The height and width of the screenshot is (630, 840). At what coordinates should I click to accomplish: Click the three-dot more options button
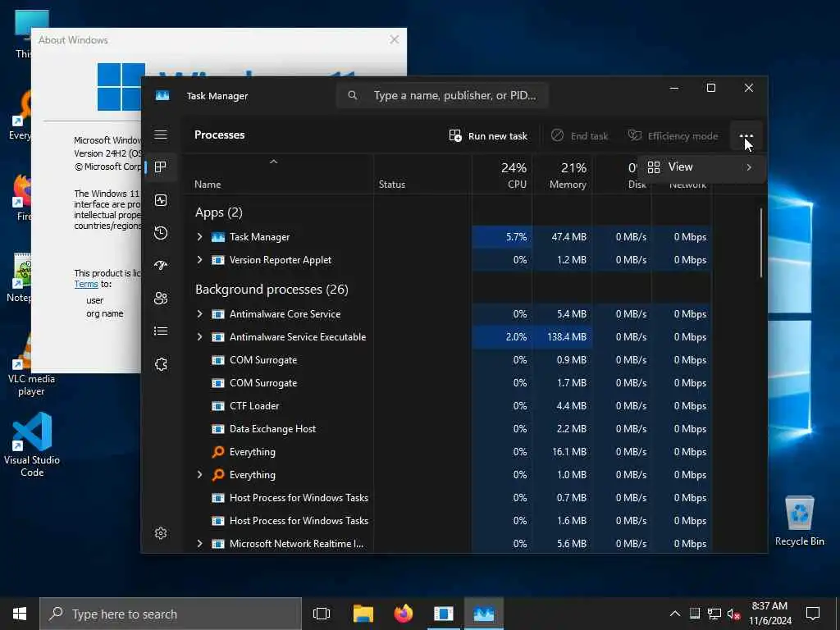pos(746,136)
